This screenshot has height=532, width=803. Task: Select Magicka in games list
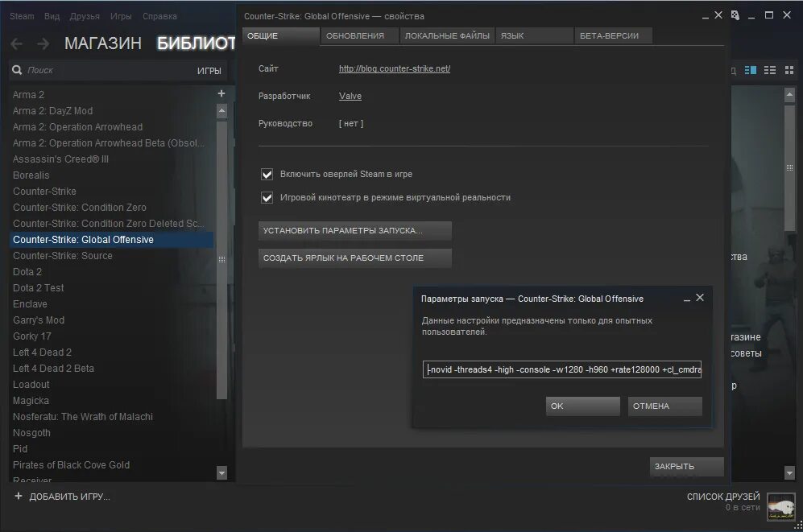coord(31,401)
